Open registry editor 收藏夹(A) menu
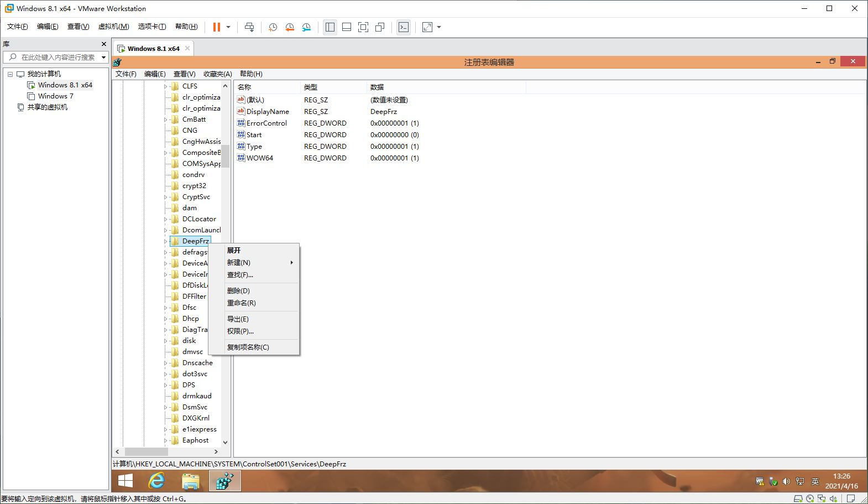This screenshot has height=504, width=868. pos(218,74)
